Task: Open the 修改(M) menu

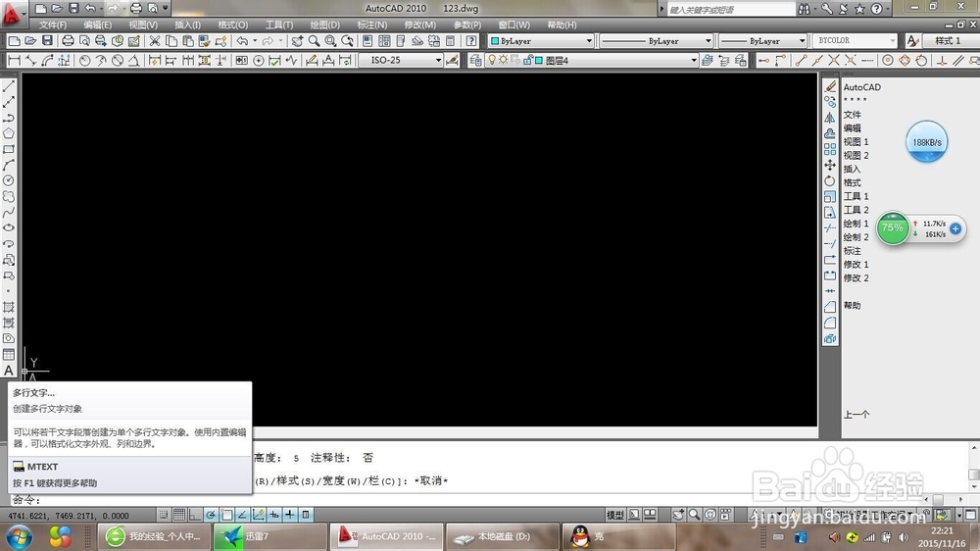Action: point(420,25)
